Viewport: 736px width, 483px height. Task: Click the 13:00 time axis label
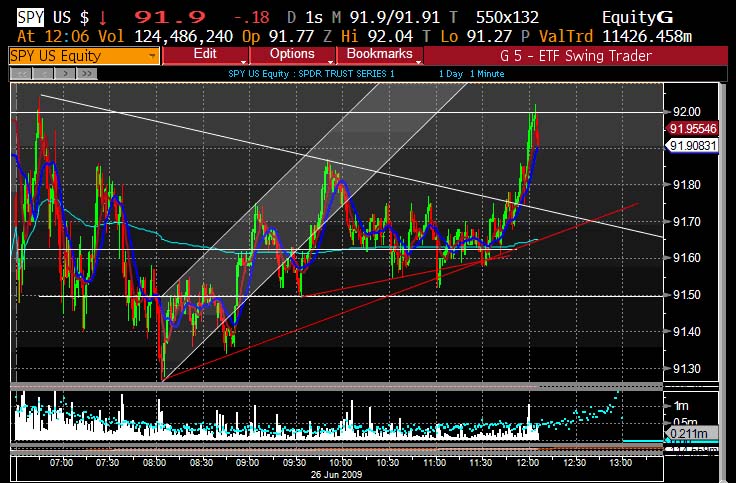click(x=621, y=463)
